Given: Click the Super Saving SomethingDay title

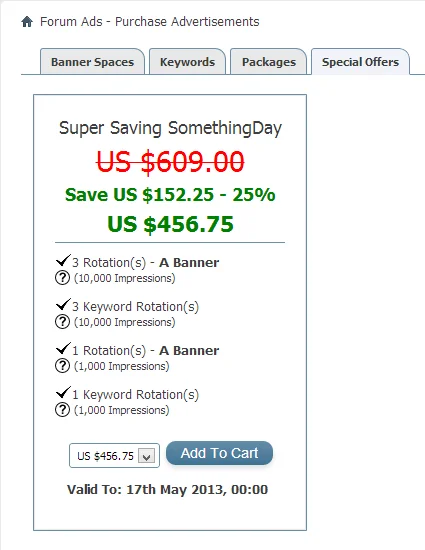Looking at the screenshot, I should (x=170, y=128).
